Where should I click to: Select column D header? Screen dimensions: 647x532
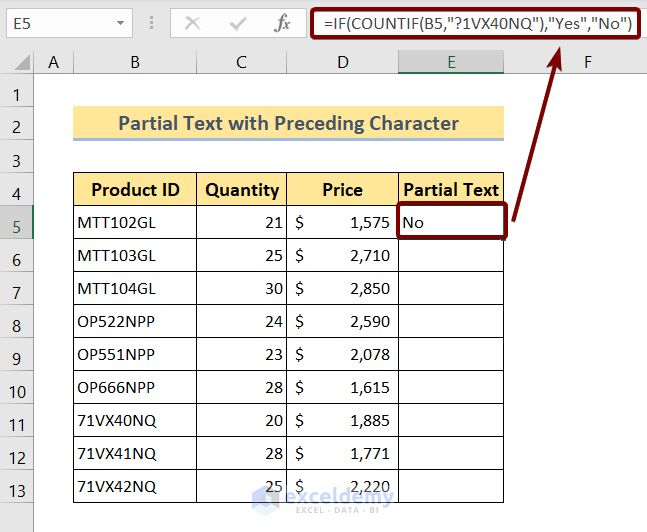pos(342,63)
